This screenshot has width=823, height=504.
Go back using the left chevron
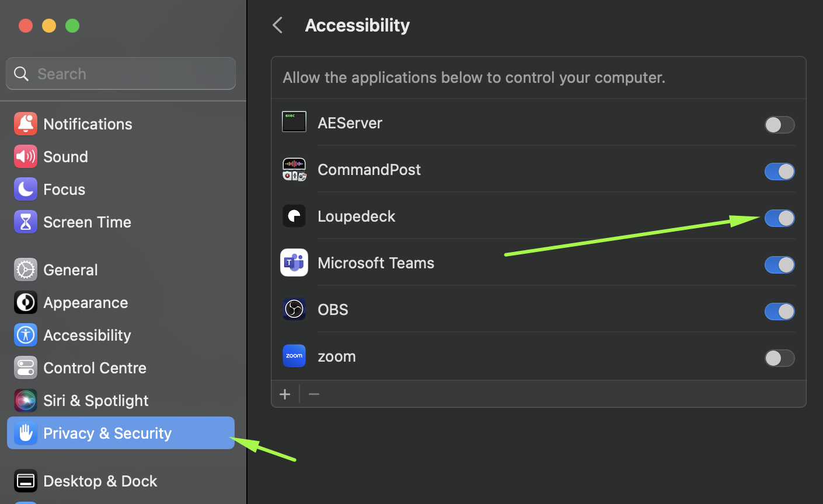[x=278, y=25]
